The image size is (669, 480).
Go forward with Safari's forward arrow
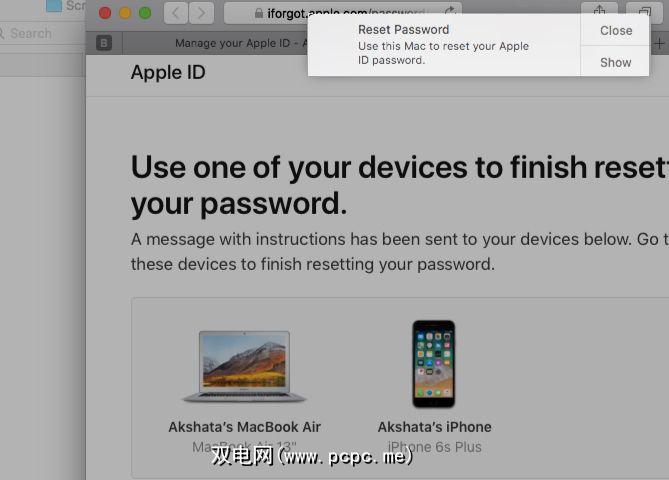[201, 13]
